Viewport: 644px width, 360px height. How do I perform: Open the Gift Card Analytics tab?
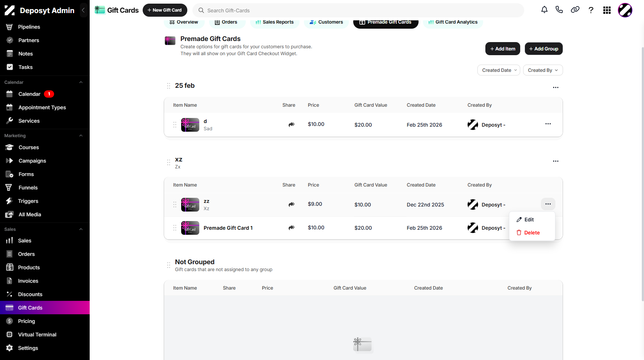click(453, 22)
